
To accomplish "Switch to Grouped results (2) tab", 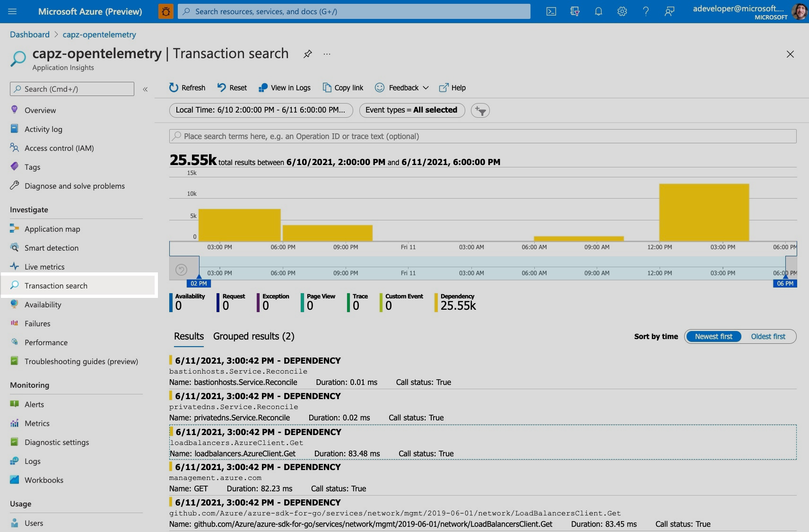I will [x=253, y=336].
